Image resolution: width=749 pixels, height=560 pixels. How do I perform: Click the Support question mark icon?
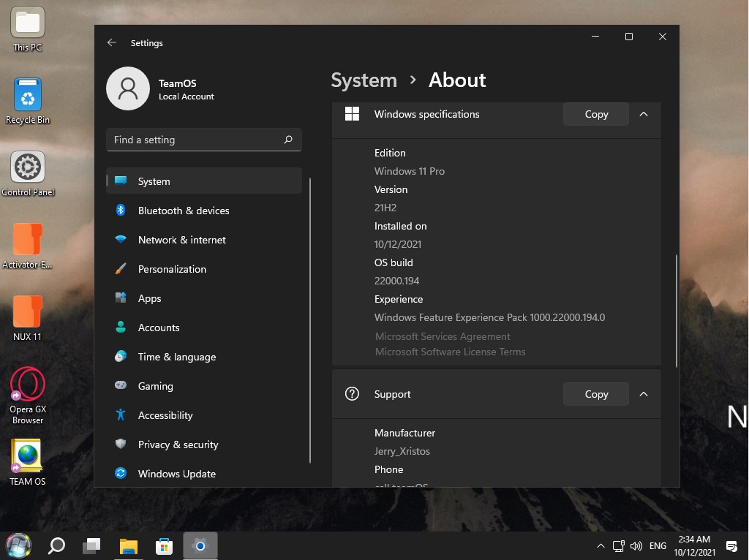click(352, 394)
